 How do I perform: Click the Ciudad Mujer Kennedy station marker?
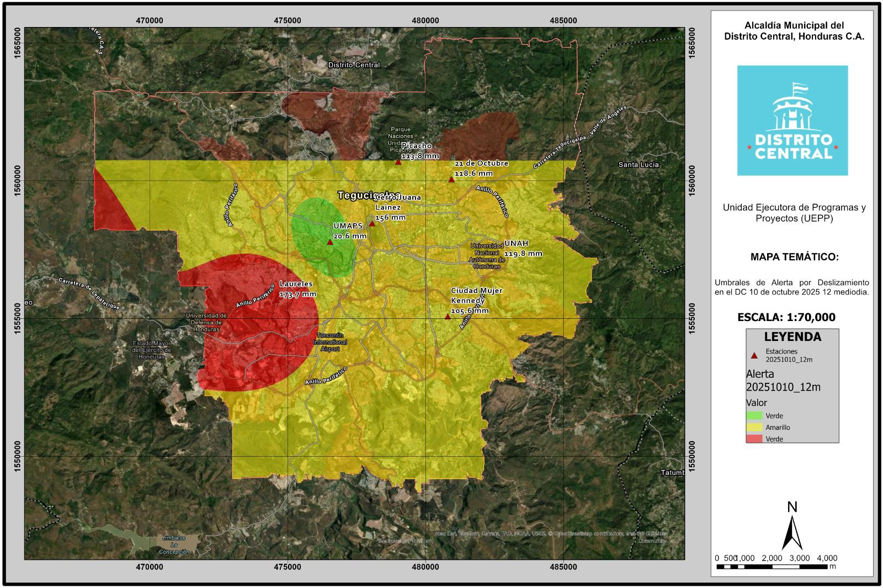[x=448, y=317]
